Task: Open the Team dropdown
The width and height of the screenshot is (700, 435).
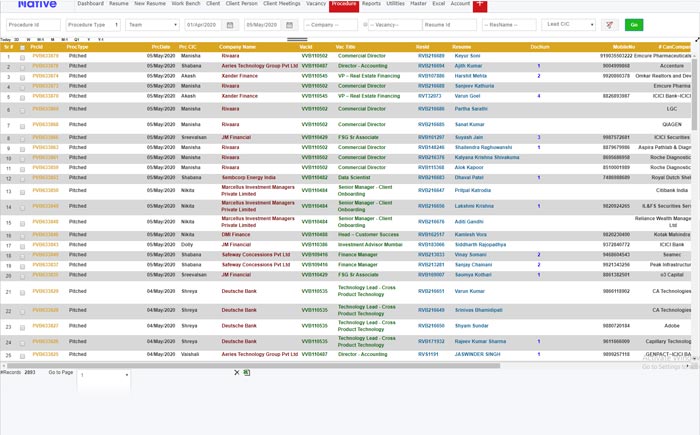Action: pyautogui.click(x=151, y=24)
